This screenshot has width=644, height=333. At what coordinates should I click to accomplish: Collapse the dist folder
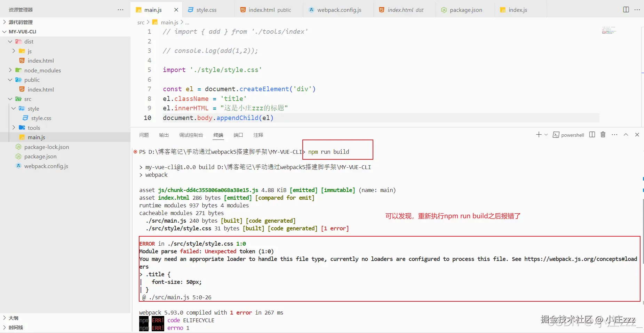10,41
